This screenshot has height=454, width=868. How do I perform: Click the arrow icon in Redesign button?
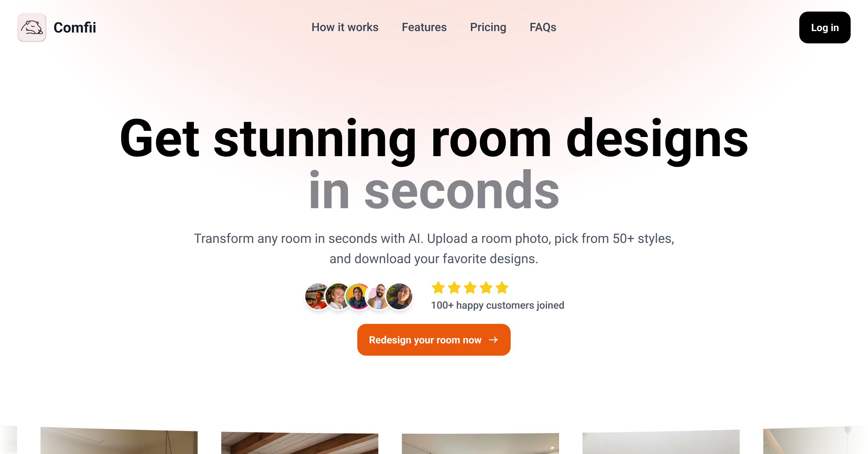click(493, 340)
